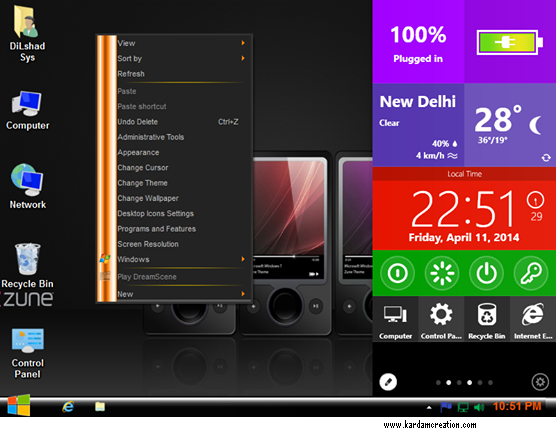Click the network tray icon
Image resolution: width=557 pixels, height=434 pixels.
pos(463,407)
